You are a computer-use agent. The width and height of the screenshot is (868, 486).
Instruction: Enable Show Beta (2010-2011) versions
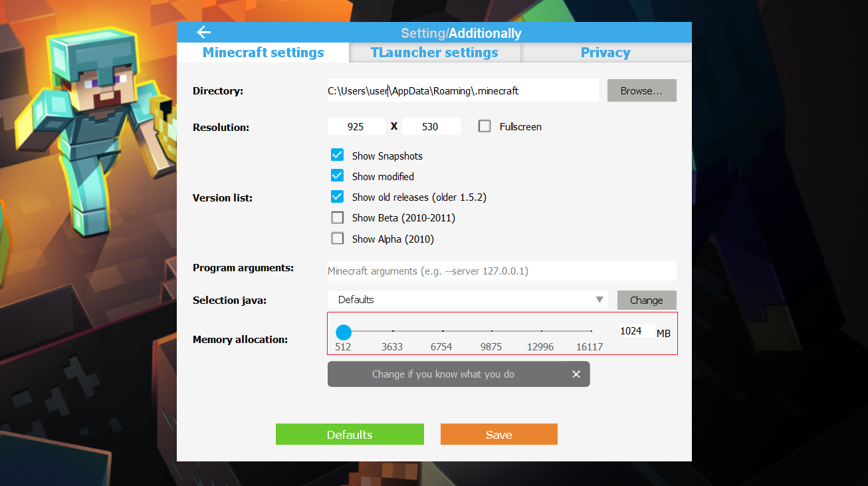337,217
